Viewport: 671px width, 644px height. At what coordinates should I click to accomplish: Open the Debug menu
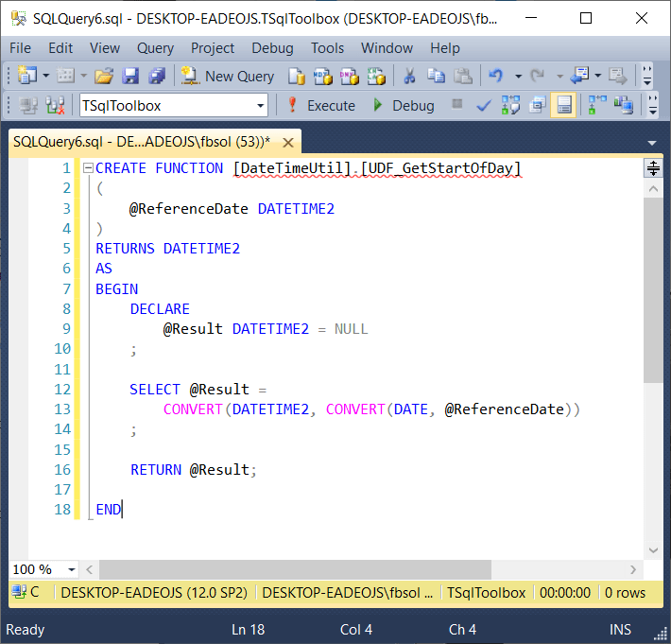click(272, 48)
